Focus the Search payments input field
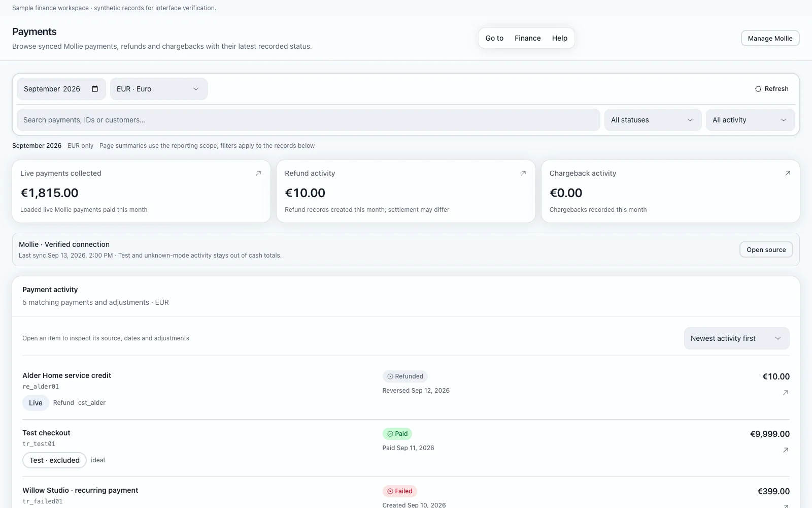 tap(309, 120)
